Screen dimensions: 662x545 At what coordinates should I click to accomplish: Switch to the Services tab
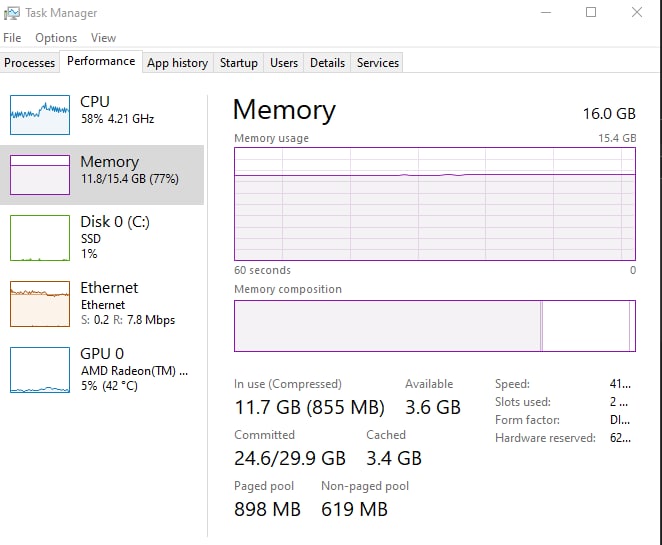point(378,63)
